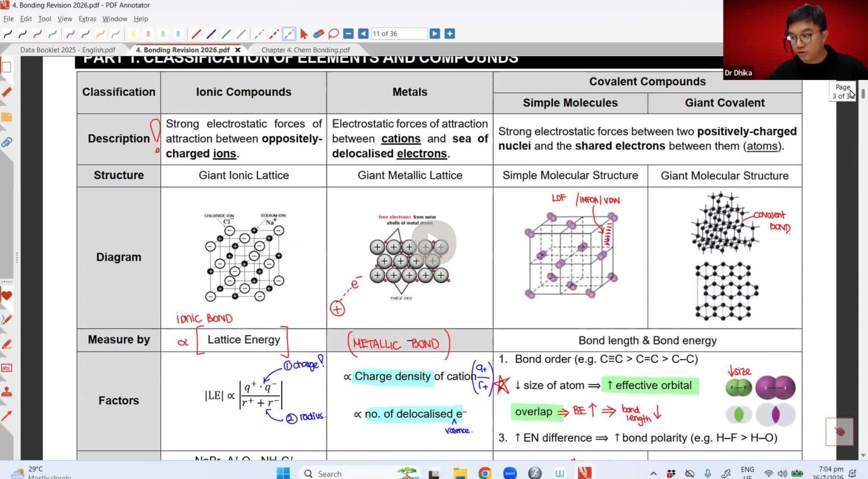The image size is (868, 479).
Task: Open the Windows Start menu
Action: (x=283, y=473)
